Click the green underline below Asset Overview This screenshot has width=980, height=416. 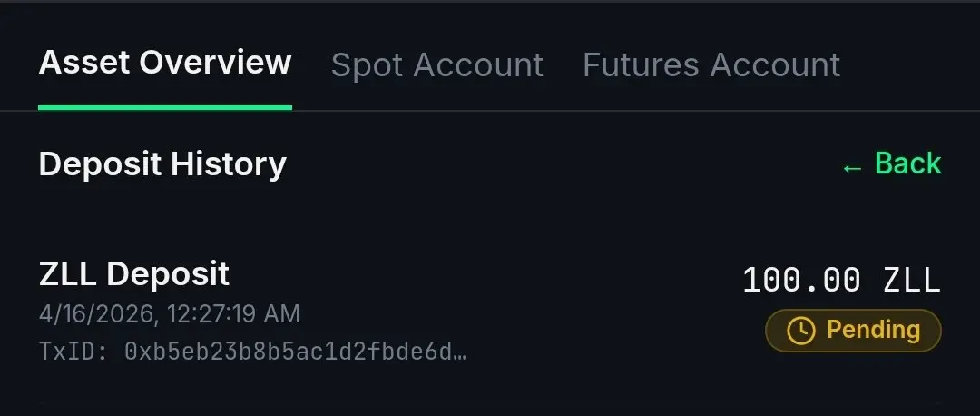click(165, 107)
